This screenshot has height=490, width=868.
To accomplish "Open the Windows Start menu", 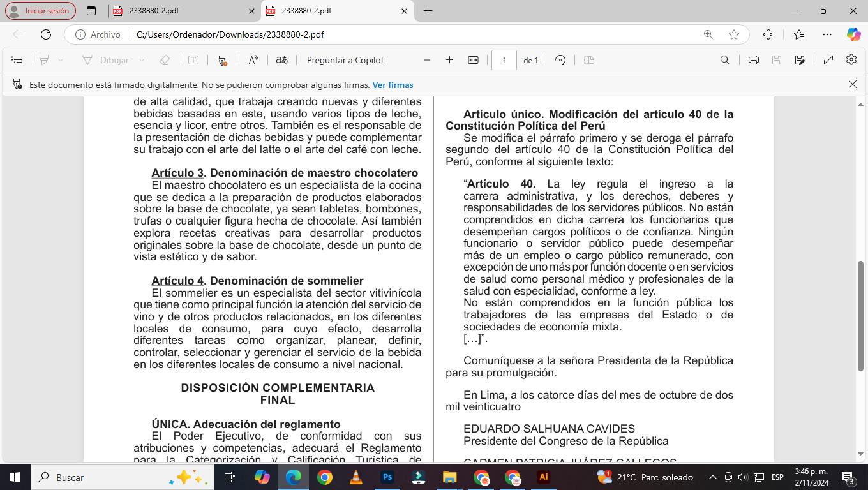I will 15,477.
